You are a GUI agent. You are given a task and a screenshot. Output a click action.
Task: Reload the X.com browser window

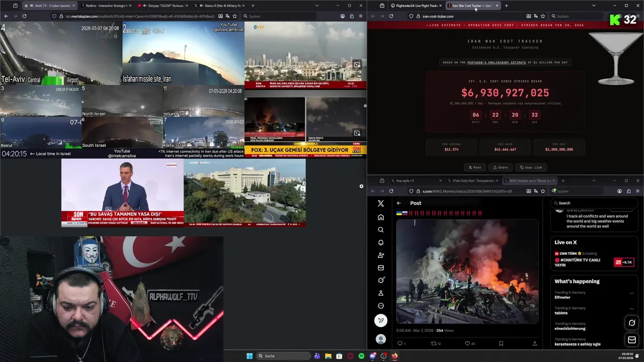[x=391, y=191]
